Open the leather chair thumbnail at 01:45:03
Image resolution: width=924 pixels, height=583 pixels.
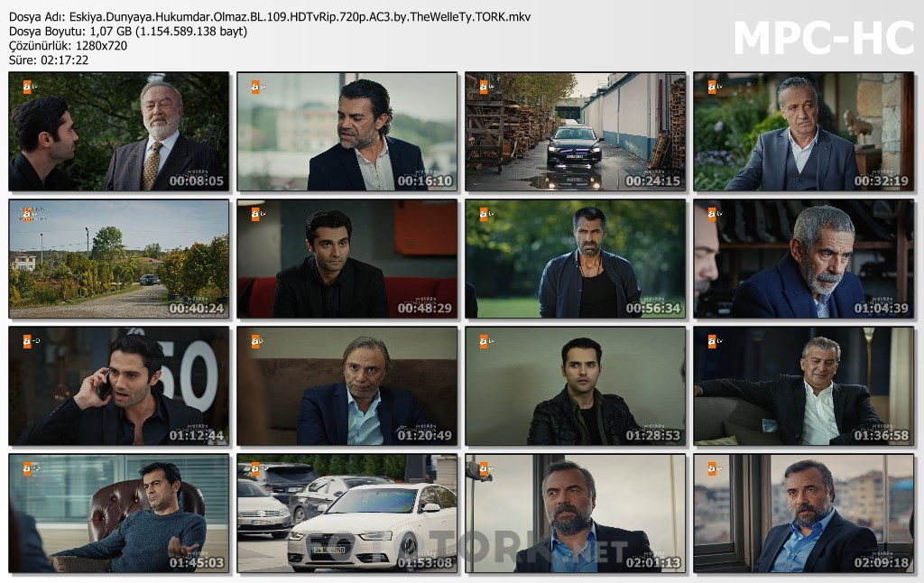tap(118, 514)
